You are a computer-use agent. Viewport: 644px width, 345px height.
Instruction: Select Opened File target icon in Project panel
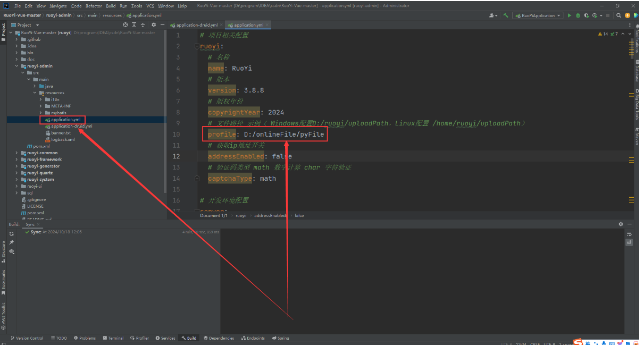[126, 25]
